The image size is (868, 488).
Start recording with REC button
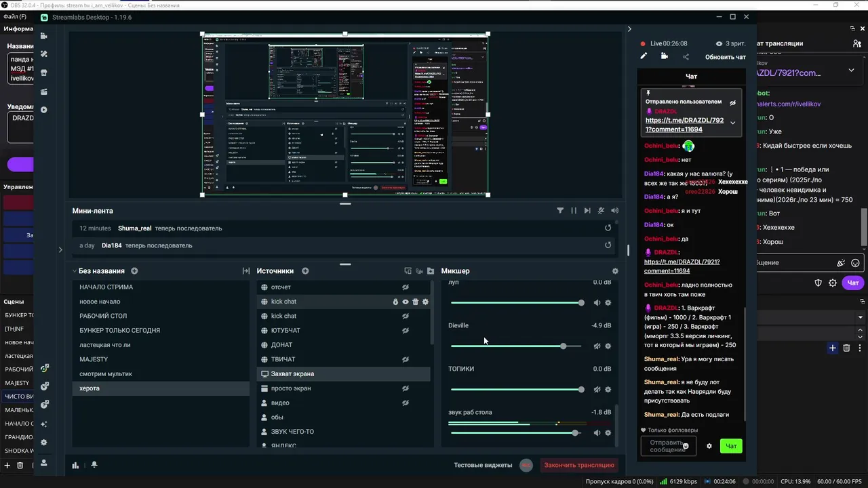[526, 465]
